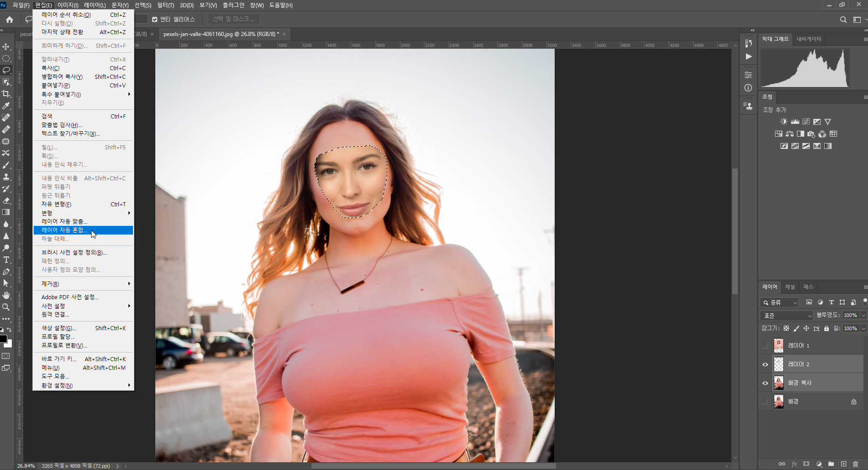This screenshot has width=868, height=470.
Task: Select the Eraser tool
Action: click(x=6, y=200)
